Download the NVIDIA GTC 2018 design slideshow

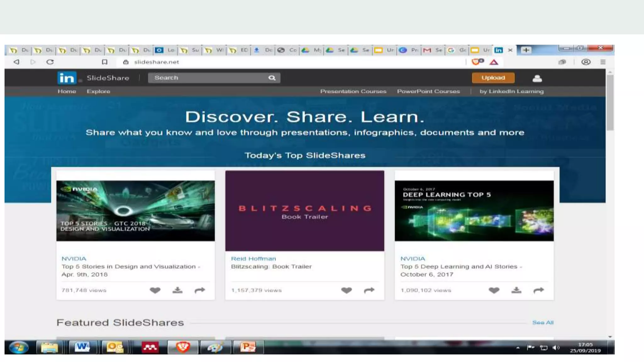point(177,290)
